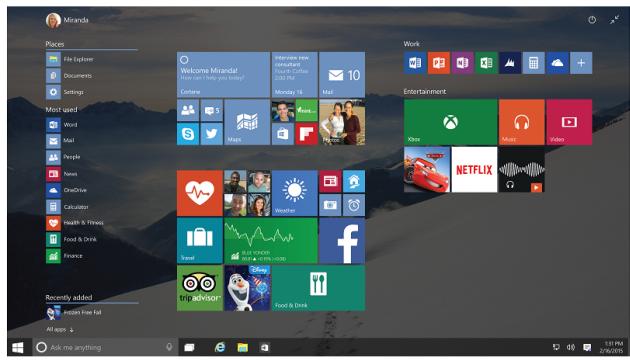Add a tile with the plus button

coord(581,63)
